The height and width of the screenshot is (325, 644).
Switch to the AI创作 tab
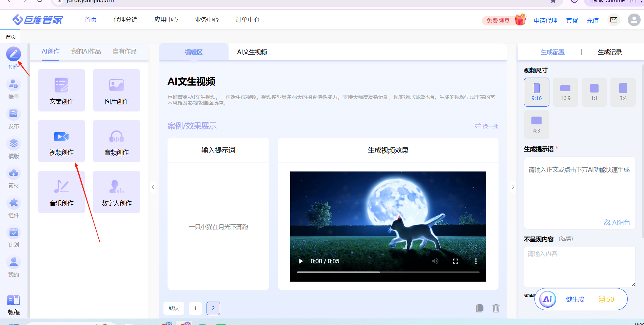[x=51, y=52]
